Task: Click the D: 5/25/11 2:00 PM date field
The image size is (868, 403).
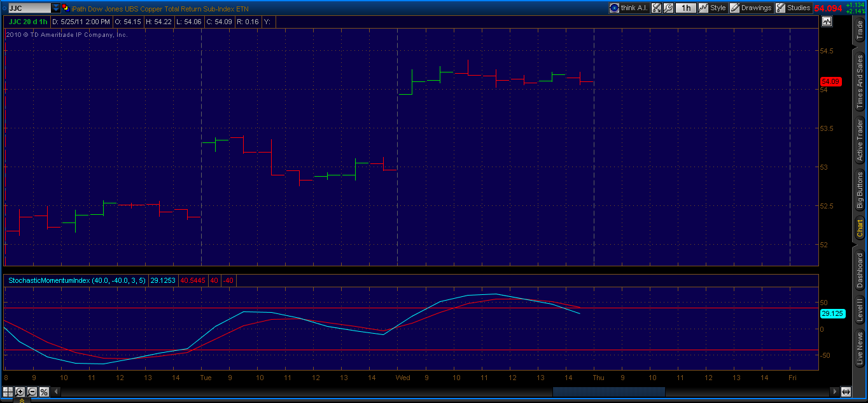Action: (81, 21)
